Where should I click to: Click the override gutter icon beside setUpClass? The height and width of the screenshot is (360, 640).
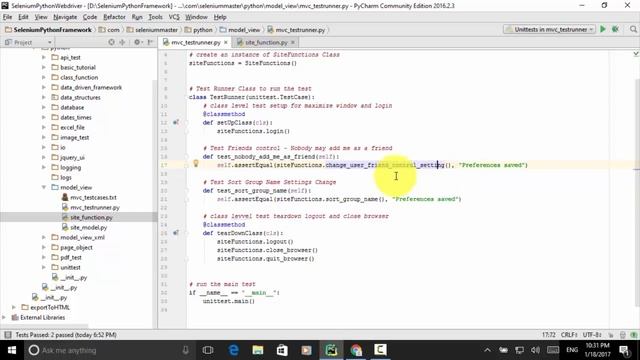click(176, 122)
